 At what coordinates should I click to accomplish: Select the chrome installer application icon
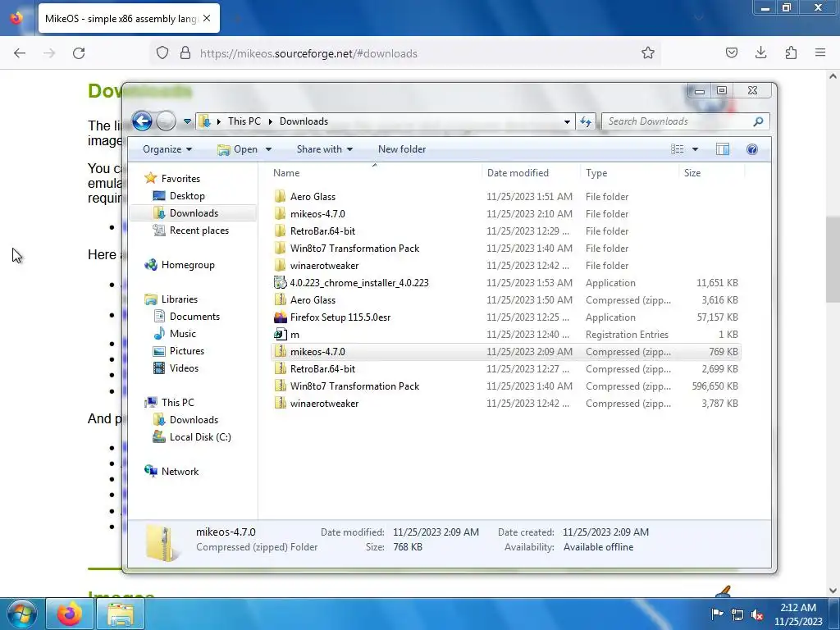[x=280, y=282]
